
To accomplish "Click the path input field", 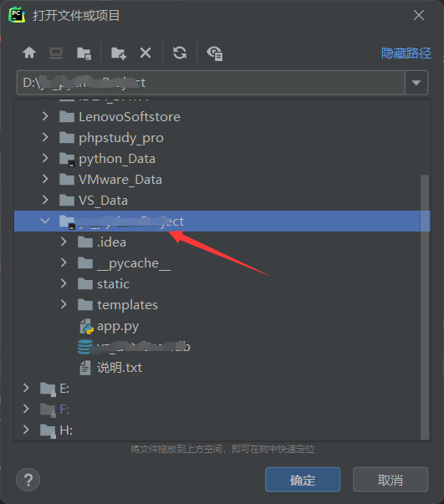I will coord(211,83).
